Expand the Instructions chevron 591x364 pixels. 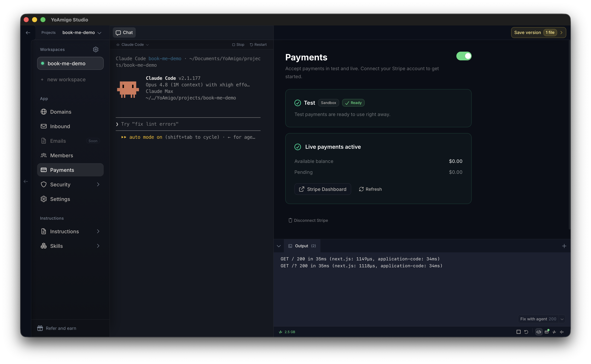[x=98, y=231]
